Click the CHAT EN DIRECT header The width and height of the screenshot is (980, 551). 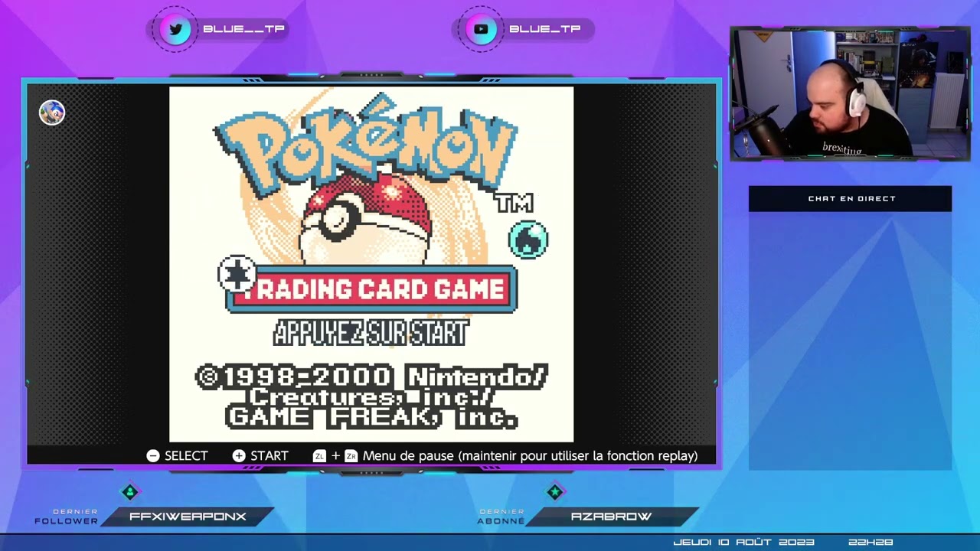pos(851,198)
